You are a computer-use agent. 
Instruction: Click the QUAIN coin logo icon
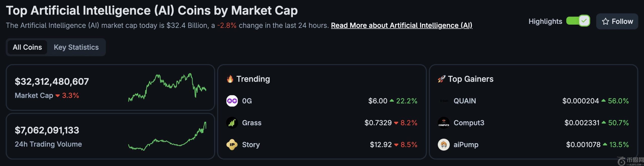[444, 101]
